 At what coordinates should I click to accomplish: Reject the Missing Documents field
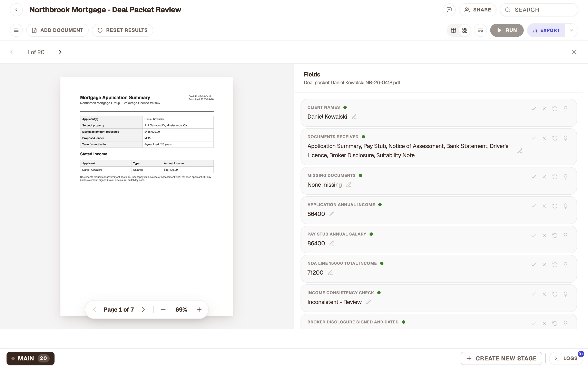(544, 177)
